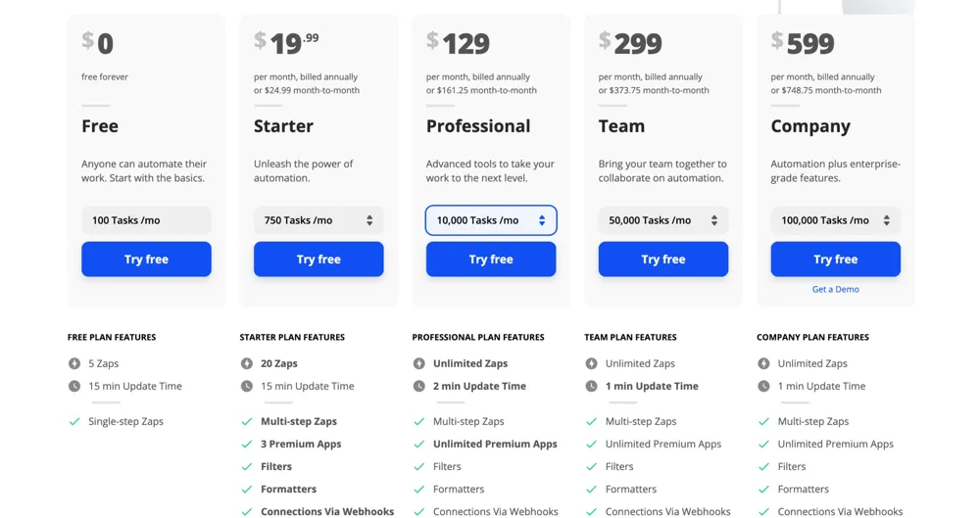Click the bolt icon next to Professional Unlimited Zaps
980x518 pixels.
tap(419, 363)
